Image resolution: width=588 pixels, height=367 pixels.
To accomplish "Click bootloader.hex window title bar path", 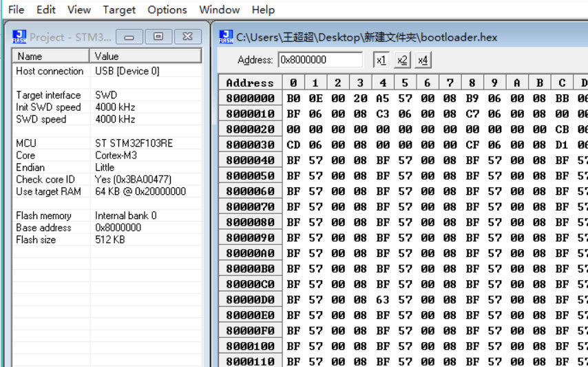I will point(367,37).
